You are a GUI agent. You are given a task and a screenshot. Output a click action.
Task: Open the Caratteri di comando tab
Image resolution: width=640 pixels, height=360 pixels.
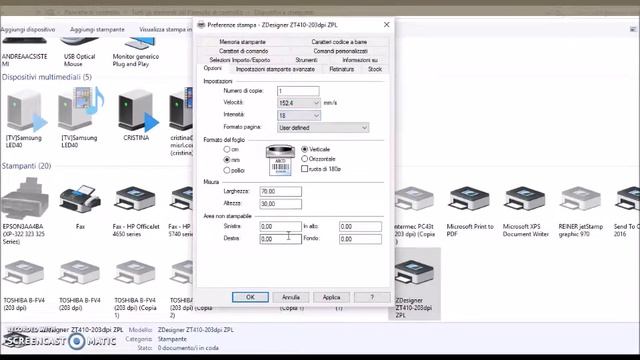point(243,51)
